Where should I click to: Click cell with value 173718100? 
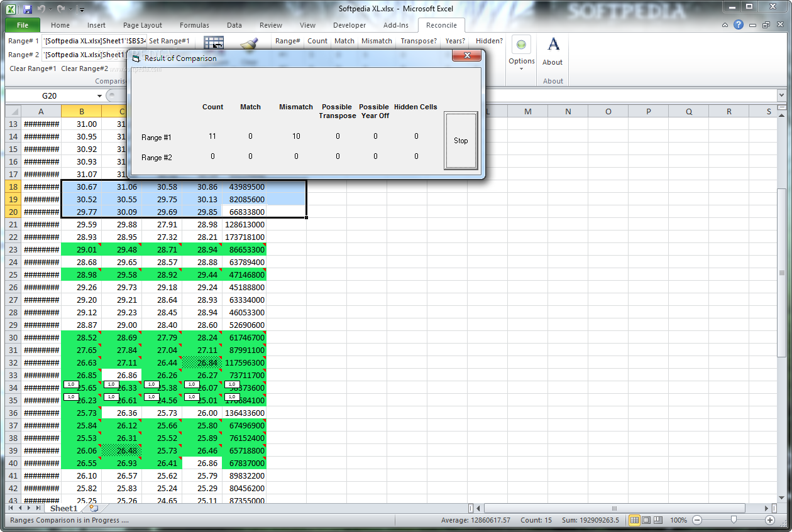point(245,237)
